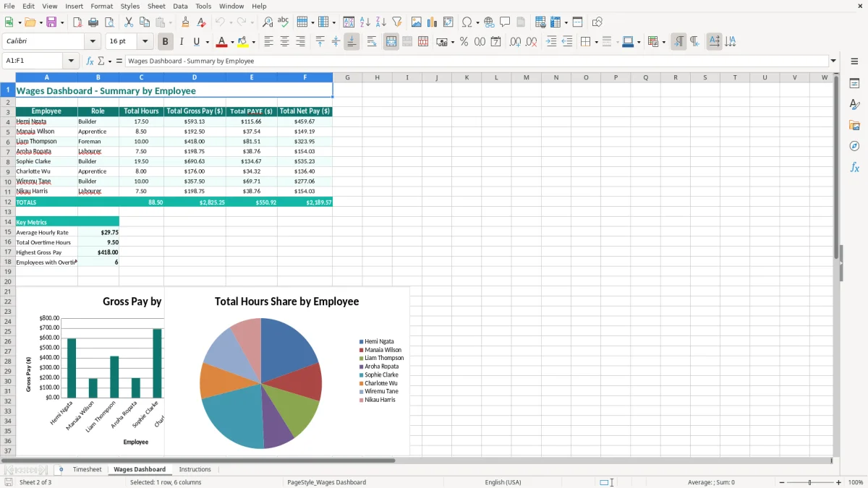Align text left
The image size is (868, 488).
point(269,42)
